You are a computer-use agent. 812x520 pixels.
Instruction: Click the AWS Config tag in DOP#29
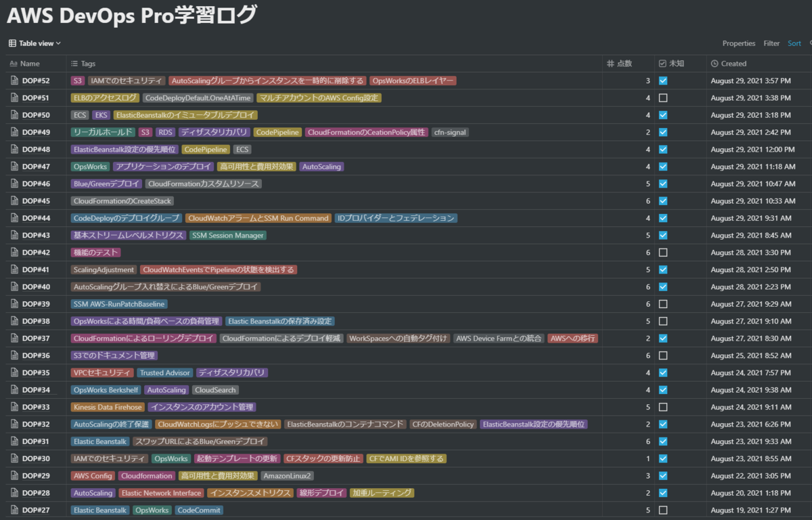(x=93, y=476)
